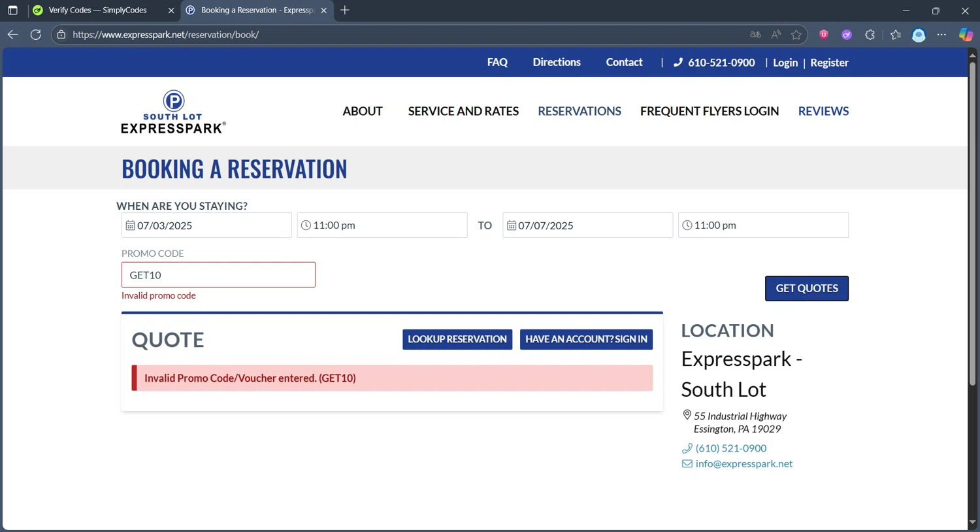Click the end date calendar icon
The image size is (980, 532).
[512, 225]
